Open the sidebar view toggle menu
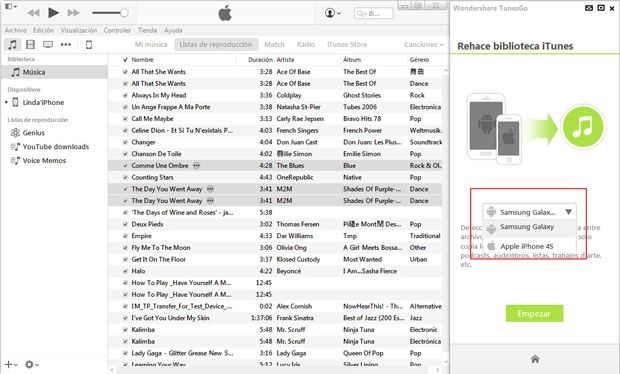Viewport: 620px width, 374px height. pos(10,7)
